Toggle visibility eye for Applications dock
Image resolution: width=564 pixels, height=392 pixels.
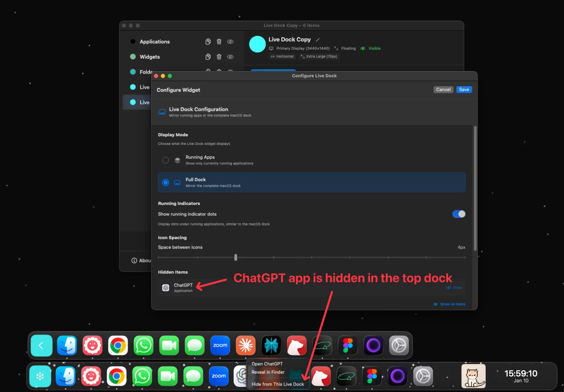point(230,42)
